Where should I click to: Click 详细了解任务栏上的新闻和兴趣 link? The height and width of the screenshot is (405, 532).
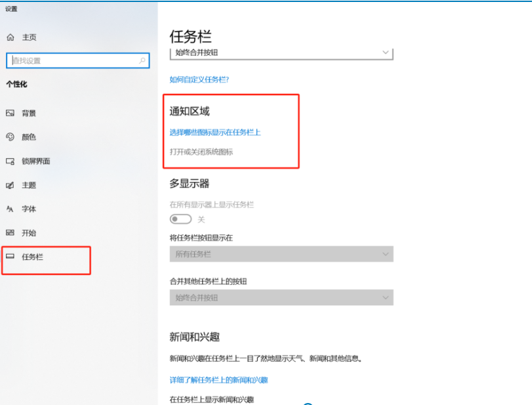coord(218,380)
